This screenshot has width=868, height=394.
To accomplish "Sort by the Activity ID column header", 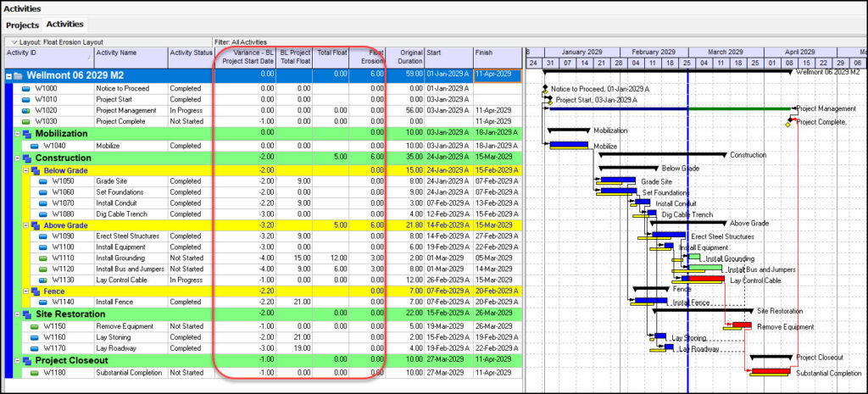I will coord(48,58).
